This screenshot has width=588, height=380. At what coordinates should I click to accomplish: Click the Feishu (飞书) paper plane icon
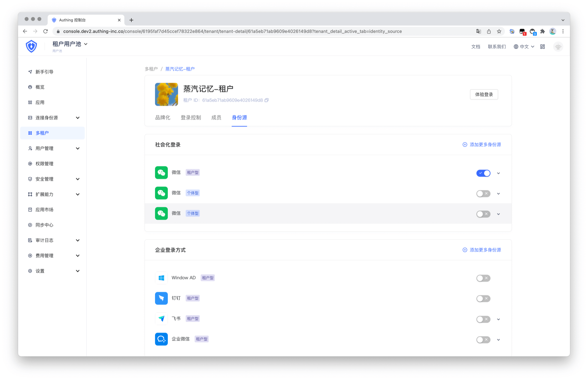click(161, 319)
